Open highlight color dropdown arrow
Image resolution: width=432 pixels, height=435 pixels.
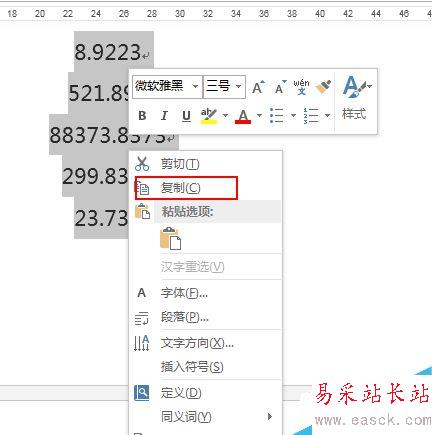pyautogui.click(x=225, y=116)
